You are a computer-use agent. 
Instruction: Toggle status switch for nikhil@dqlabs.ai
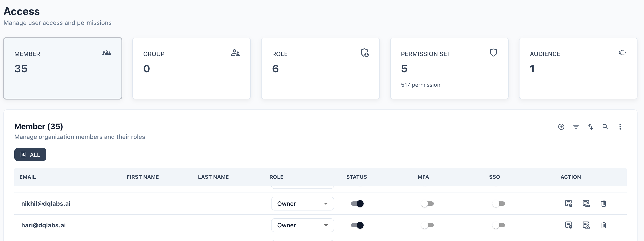357,204
